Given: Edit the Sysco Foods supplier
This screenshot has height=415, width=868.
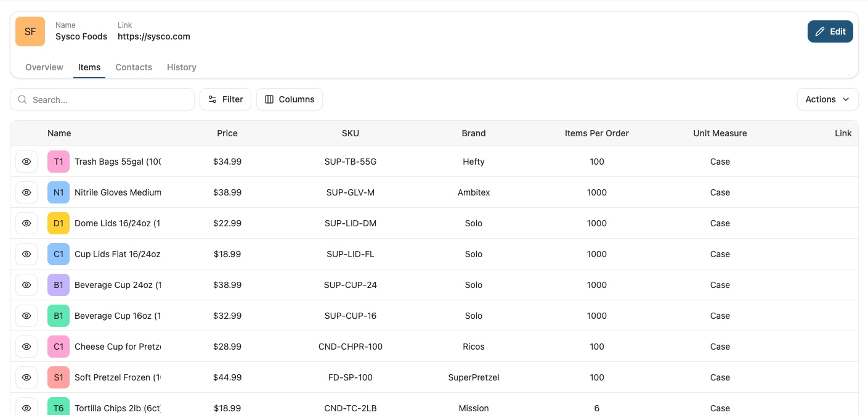Looking at the screenshot, I should (830, 31).
